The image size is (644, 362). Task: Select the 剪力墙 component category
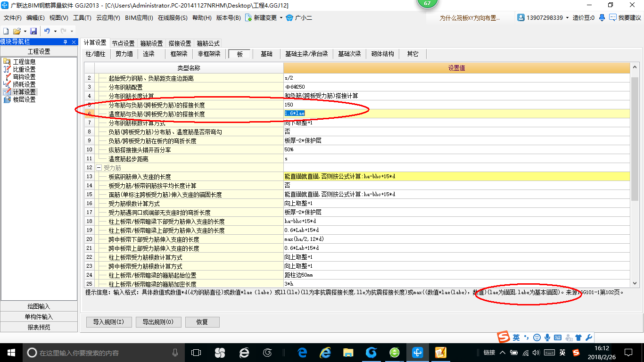pyautogui.click(x=124, y=54)
